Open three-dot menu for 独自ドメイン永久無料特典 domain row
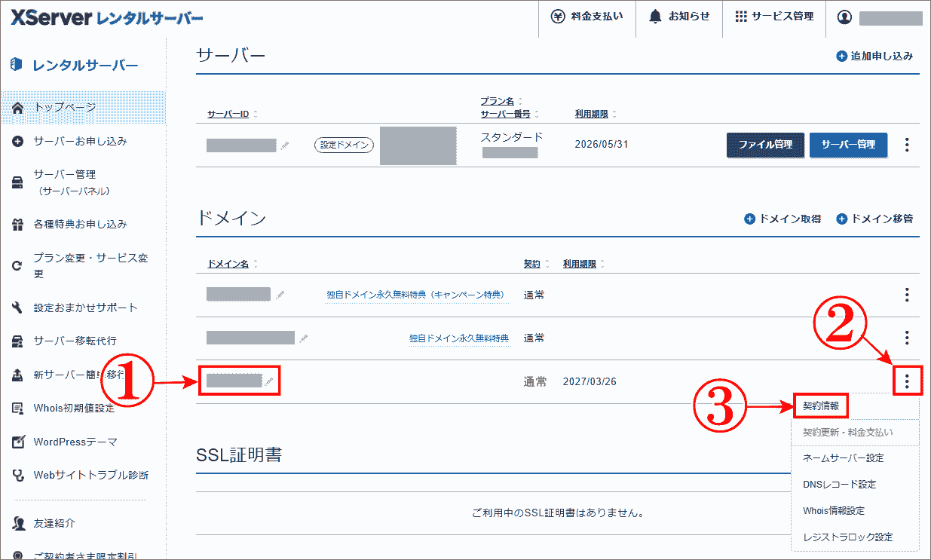931x560 pixels. click(x=907, y=338)
